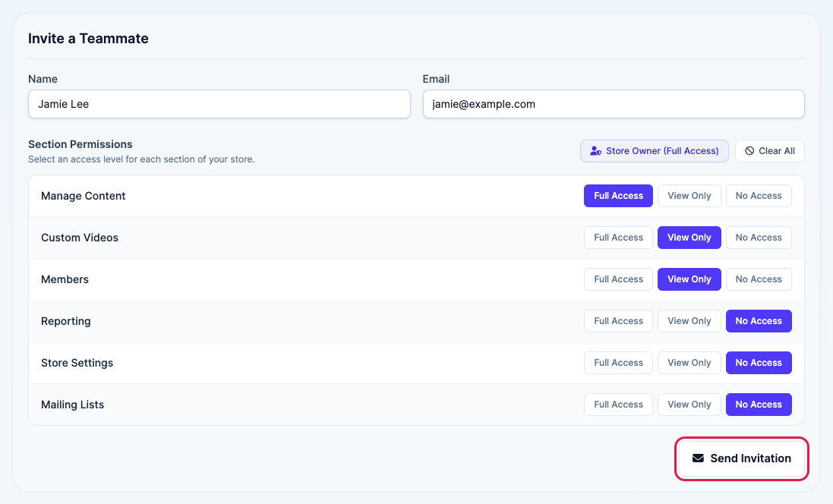Screen dimensions: 833x504
Task: Set Mailing Lists to Full Access
Action: 618,405
